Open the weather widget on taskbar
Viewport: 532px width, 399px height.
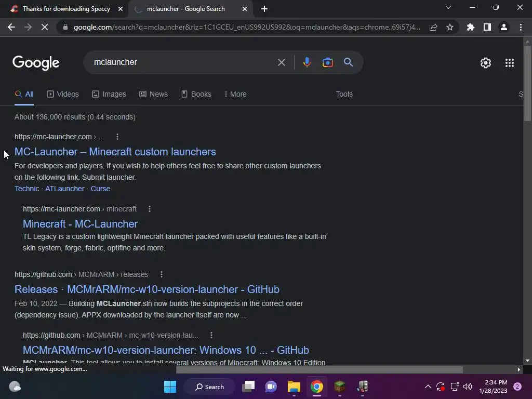pyautogui.click(x=15, y=387)
